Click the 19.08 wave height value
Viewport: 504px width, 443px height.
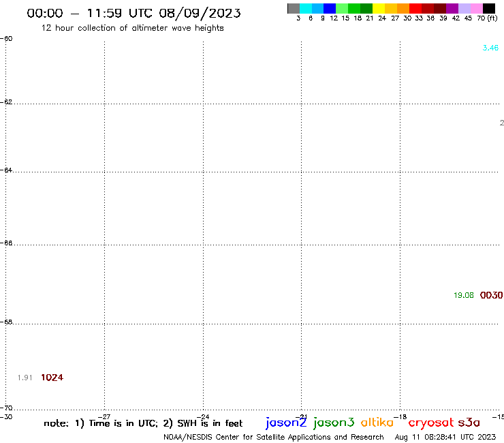click(x=464, y=295)
